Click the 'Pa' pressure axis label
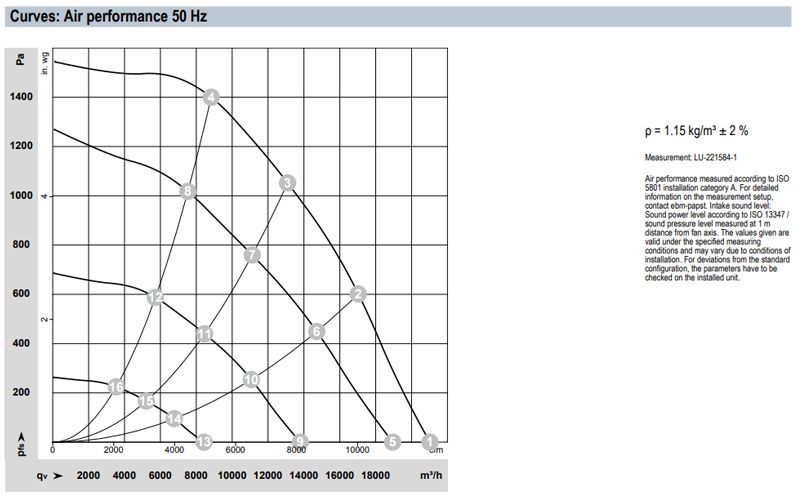This screenshot has height=500, width=800. click(x=22, y=61)
